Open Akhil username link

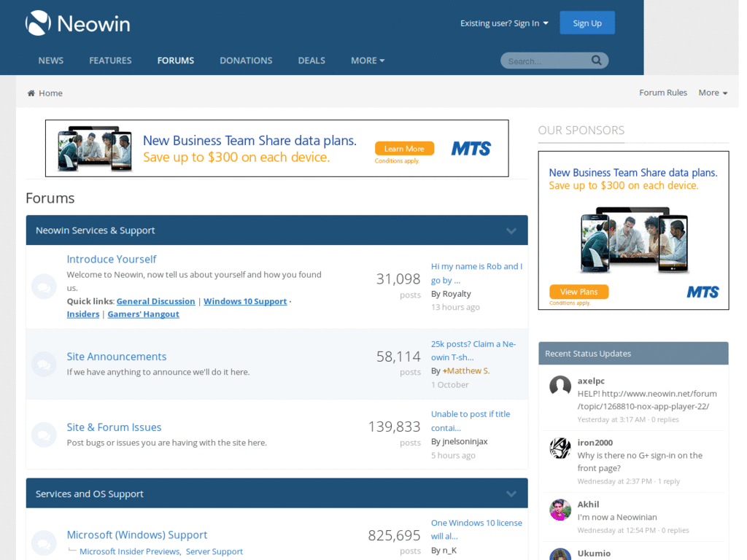589,505
